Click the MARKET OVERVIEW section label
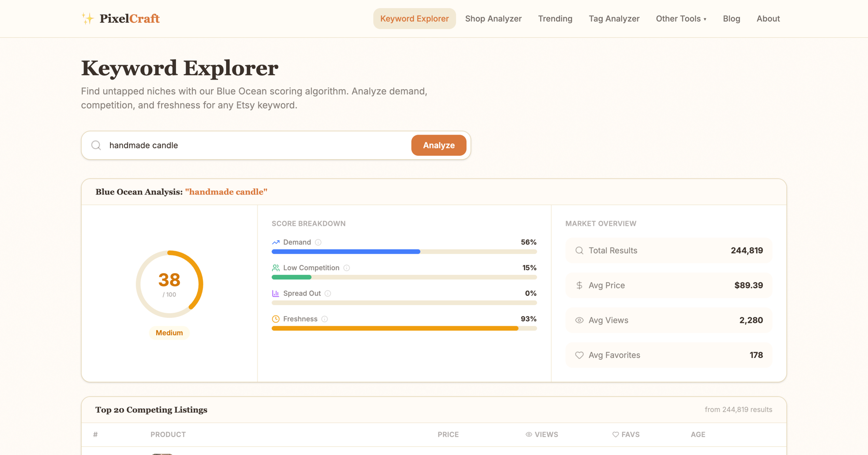 [x=601, y=224]
